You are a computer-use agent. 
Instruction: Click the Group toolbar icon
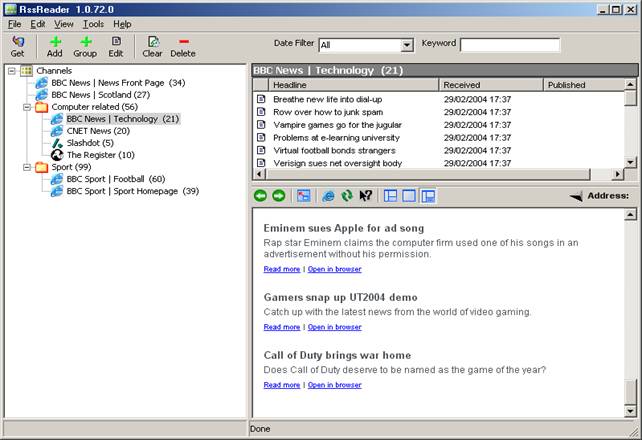pyautogui.click(x=85, y=42)
